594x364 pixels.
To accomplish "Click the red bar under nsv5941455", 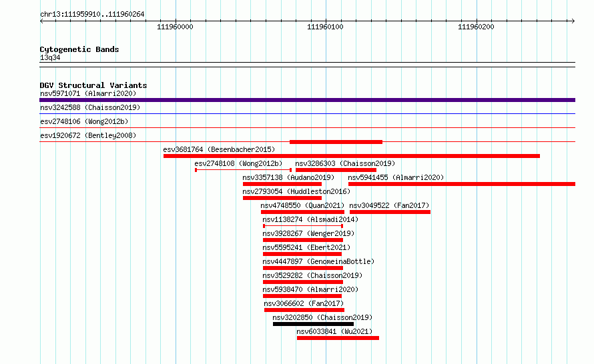I will [x=462, y=184].
